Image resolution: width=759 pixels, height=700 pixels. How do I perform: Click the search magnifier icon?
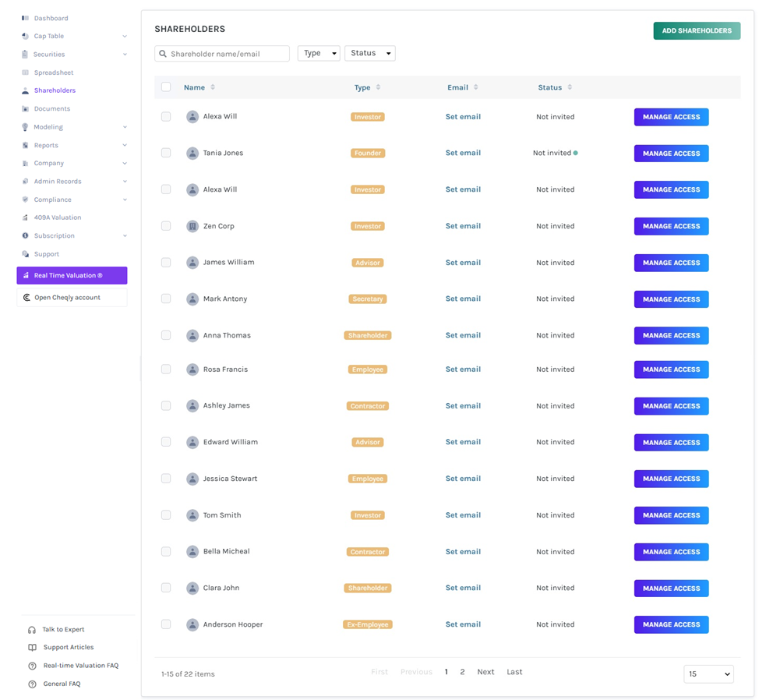pyautogui.click(x=163, y=54)
